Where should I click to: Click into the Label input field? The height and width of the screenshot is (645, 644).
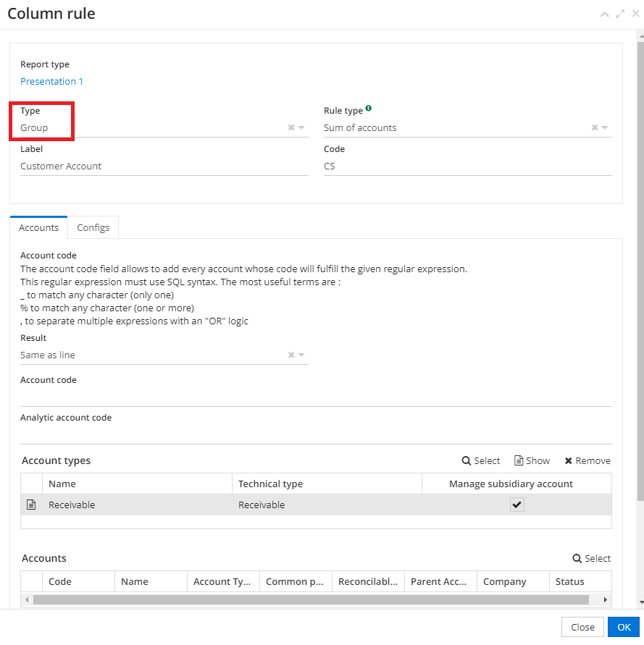pos(164,166)
